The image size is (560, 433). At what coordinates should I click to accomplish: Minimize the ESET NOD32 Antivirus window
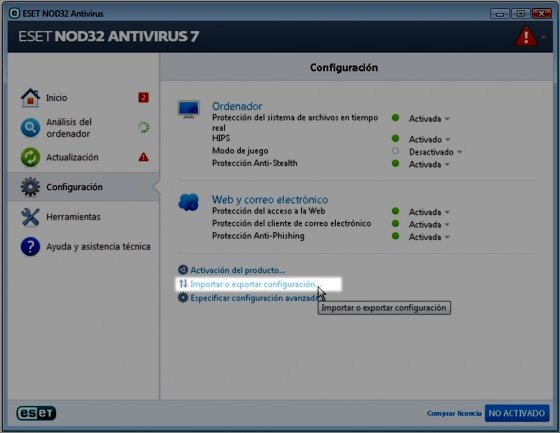[x=500, y=14]
